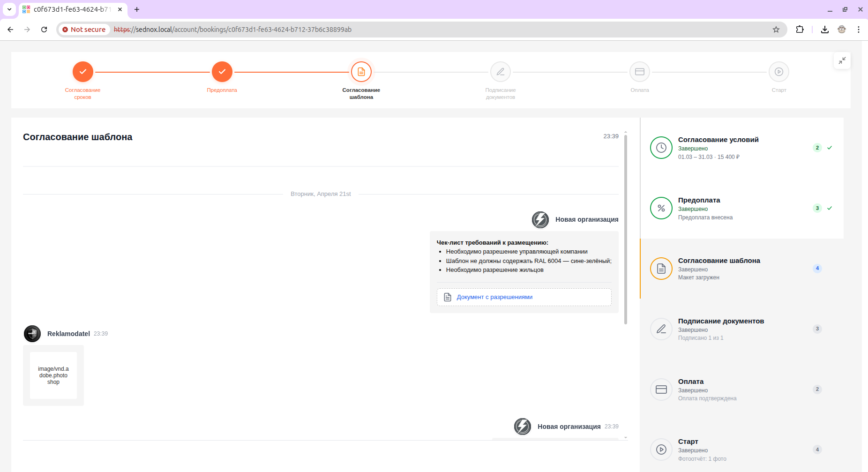Open the 'Оплата' stage in sidebar
The width and height of the screenshot is (868, 472).
(x=741, y=390)
